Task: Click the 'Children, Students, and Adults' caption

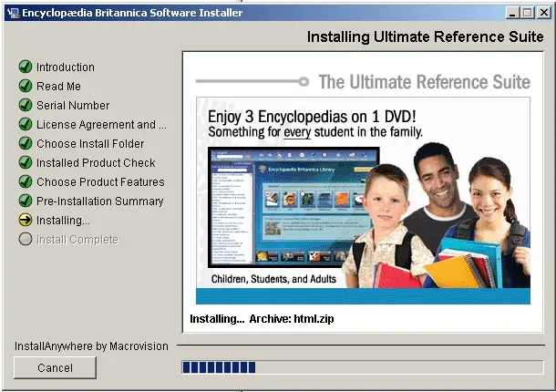Action: tap(273, 279)
